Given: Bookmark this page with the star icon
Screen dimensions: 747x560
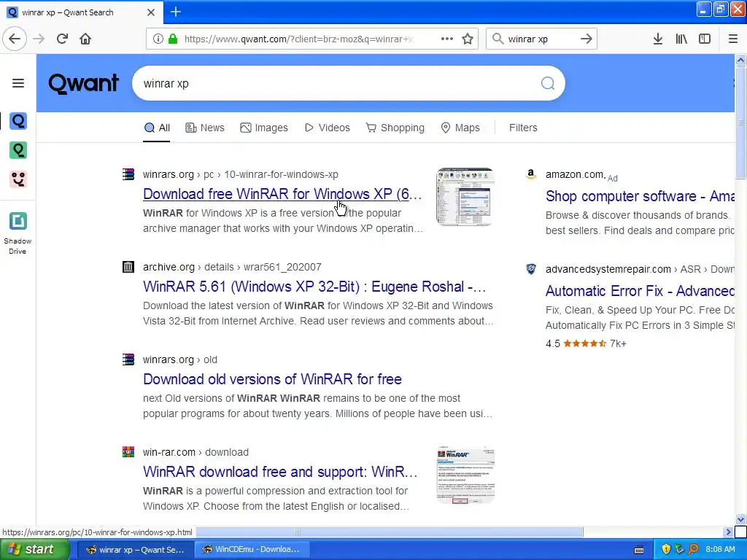Looking at the screenshot, I should pyautogui.click(x=468, y=39).
